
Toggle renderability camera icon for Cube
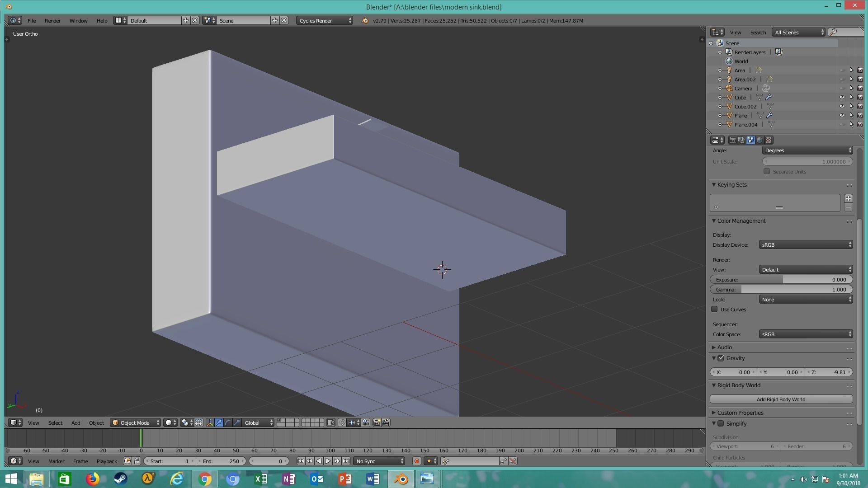[860, 97]
